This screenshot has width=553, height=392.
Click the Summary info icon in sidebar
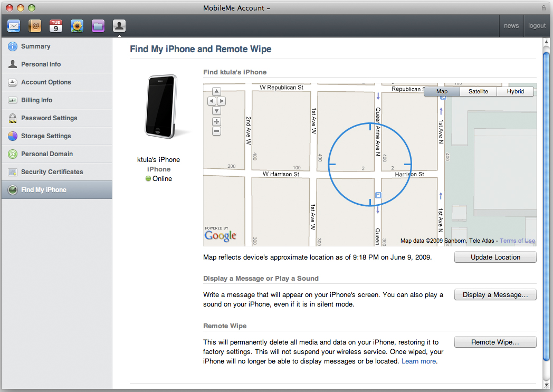pos(12,46)
